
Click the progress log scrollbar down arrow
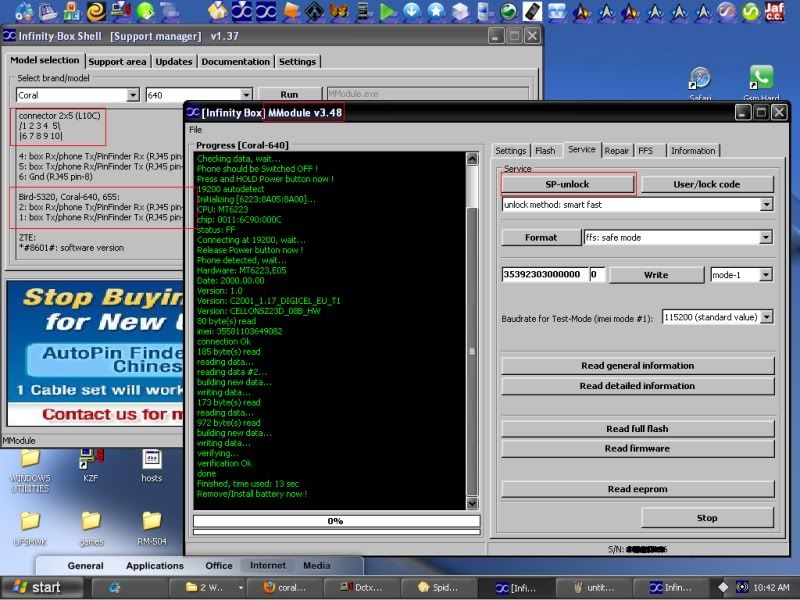click(472, 503)
